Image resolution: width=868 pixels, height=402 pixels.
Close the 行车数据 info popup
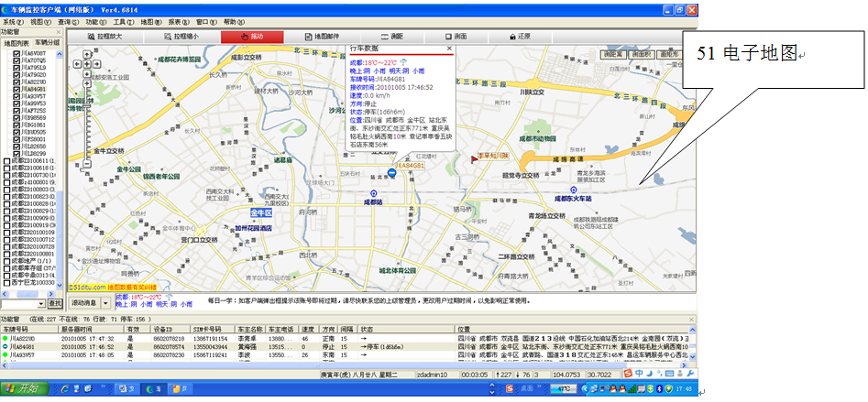[x=449, y=48]
